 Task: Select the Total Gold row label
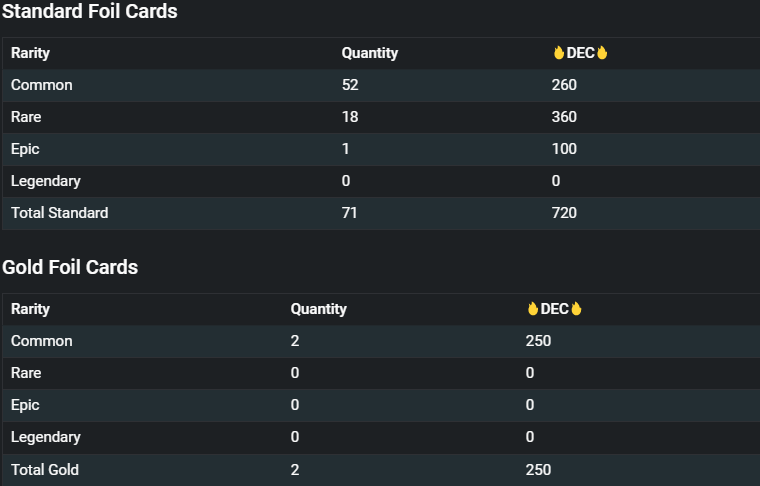click(44, 469)
